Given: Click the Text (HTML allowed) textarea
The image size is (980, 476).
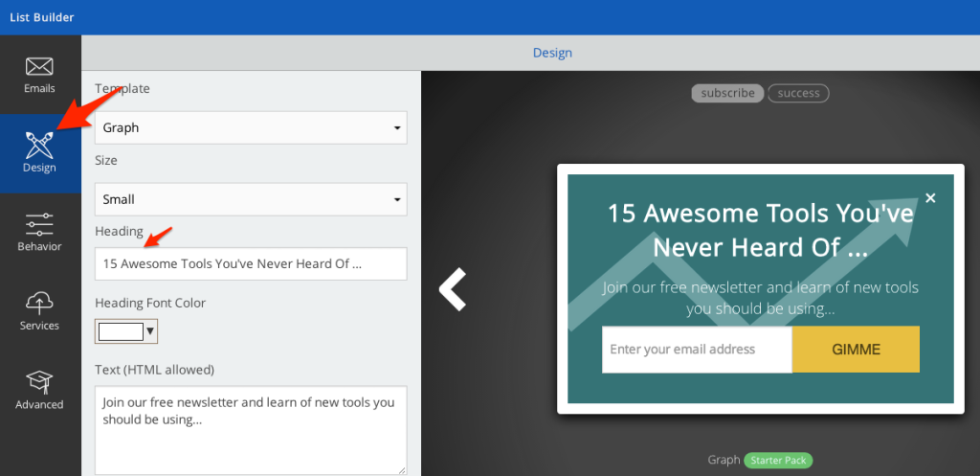Looking at the screenshot, I should click(x=251, y=429).
